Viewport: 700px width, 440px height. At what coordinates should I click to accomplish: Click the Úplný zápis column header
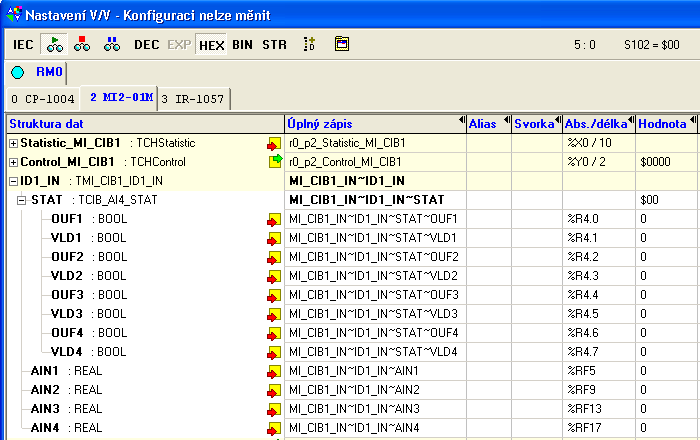pyautogui.click(x=375, y=124)
